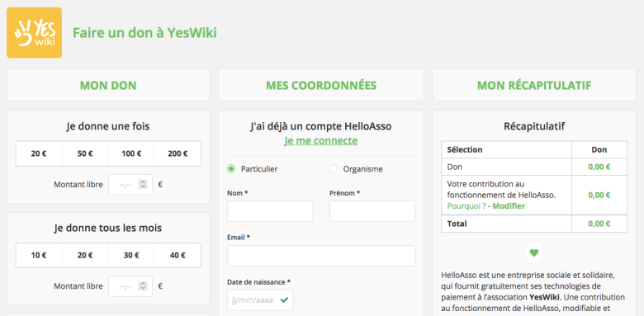
Task: Focus the Nom input field
Action: [270, 211]
